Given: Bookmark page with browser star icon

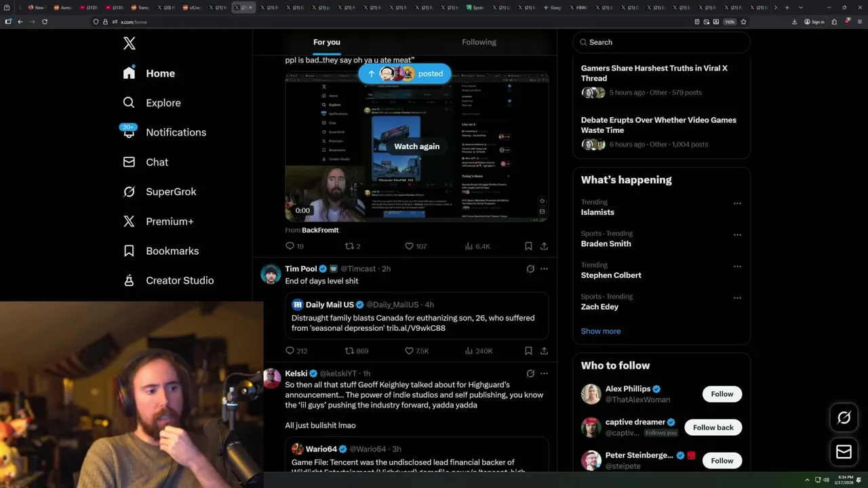Looking at the screenshot, I should pyautogui.click(x=743, y=22).
